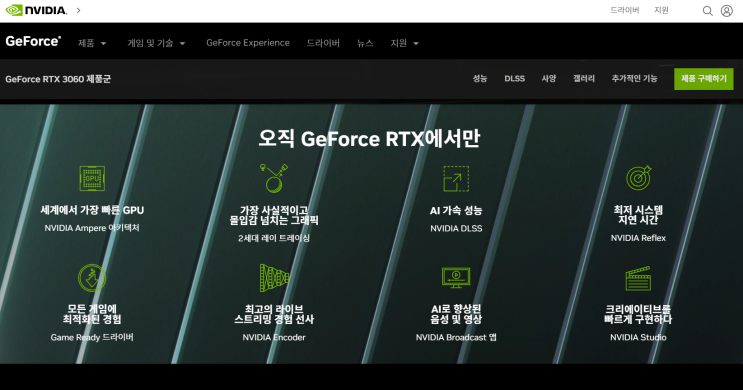
Task: Click the AI upscaling DLSS icon
Action: pos(456,179)
